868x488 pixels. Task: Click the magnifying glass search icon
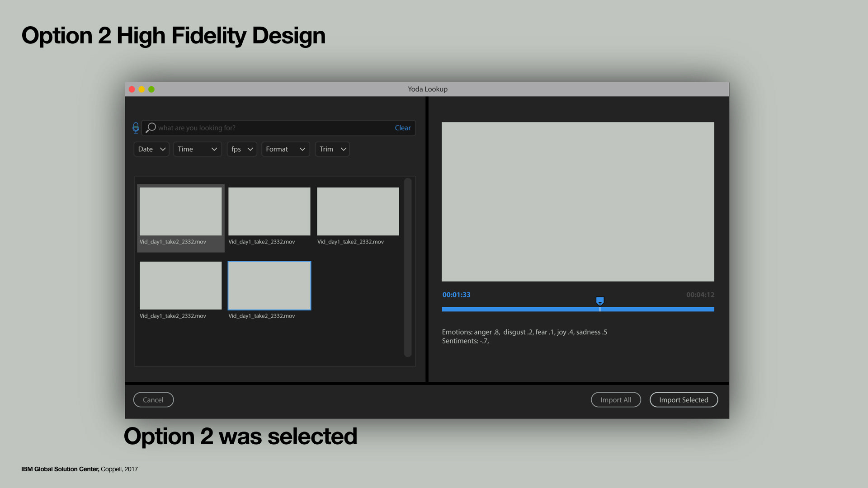tap(151, 128)
